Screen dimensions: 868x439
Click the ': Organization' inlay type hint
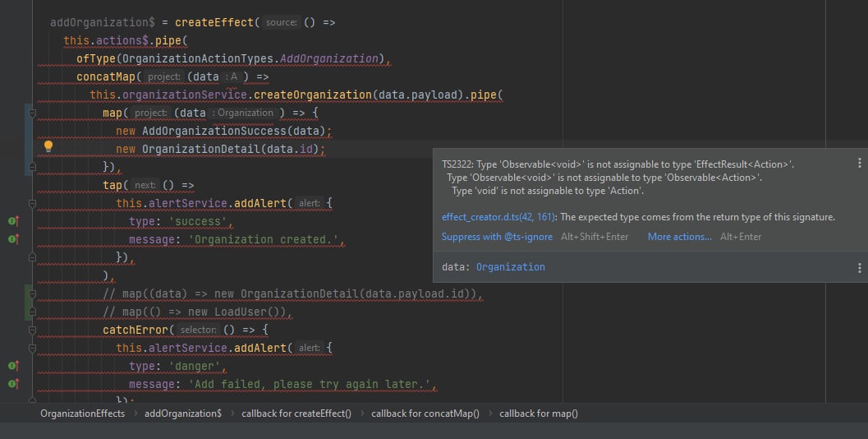pos(243,113)
